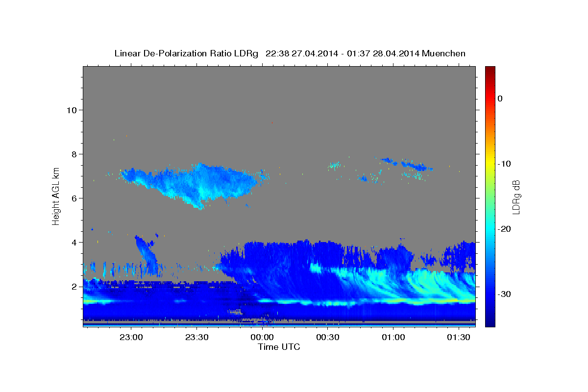Click the plot title text 'Linear De-Polarization Ratio LDRg'
This screenshot has height=392, width=588.
(186, 53)
